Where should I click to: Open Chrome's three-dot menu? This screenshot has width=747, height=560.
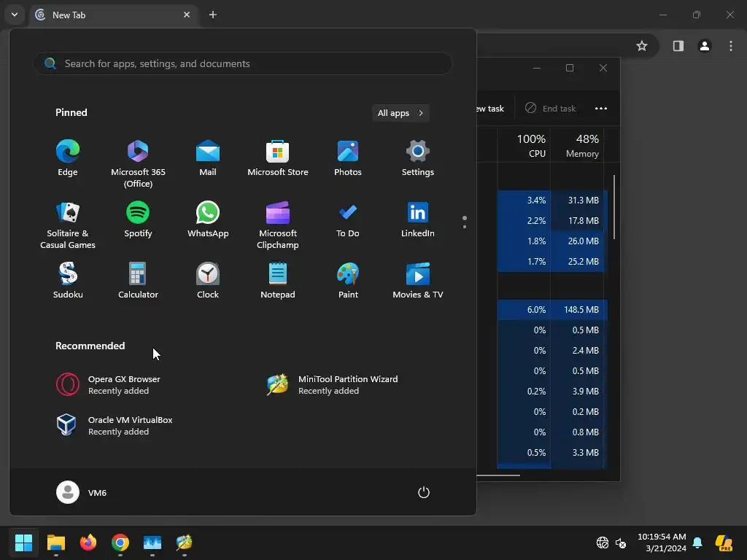pyautogui.click(x=730, y=46)
